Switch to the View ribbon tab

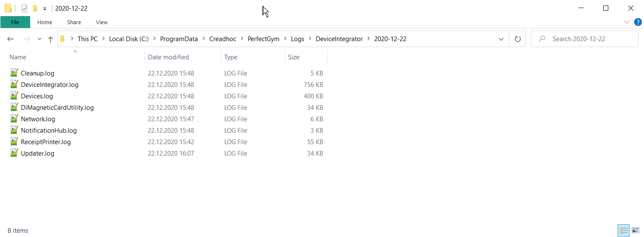tap(102, 22)
